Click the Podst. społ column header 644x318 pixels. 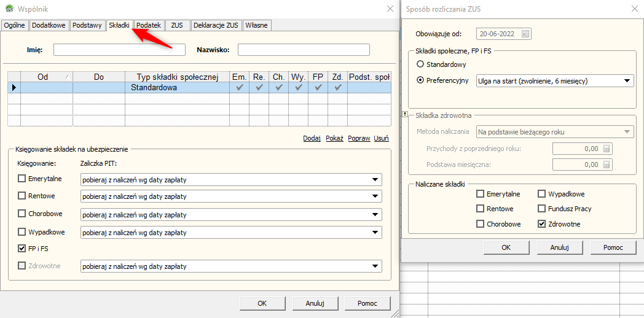[369, 77]
